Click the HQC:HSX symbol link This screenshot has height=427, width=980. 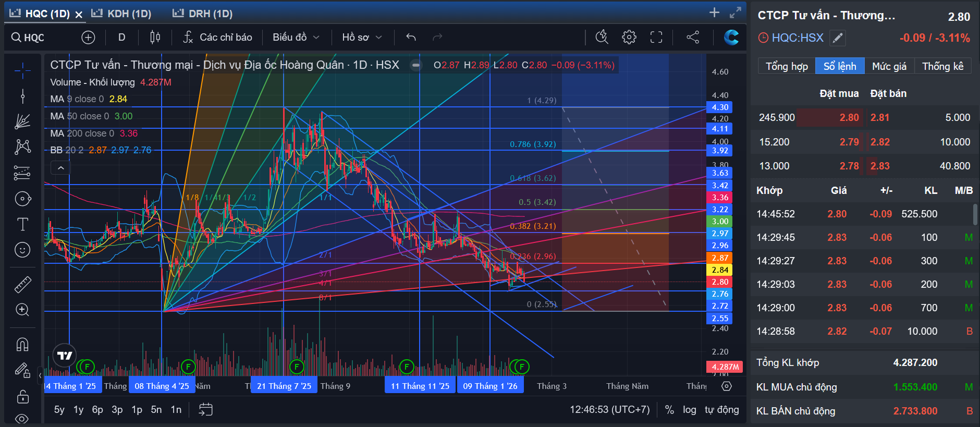pyautogui.click(x=798, y=38)
